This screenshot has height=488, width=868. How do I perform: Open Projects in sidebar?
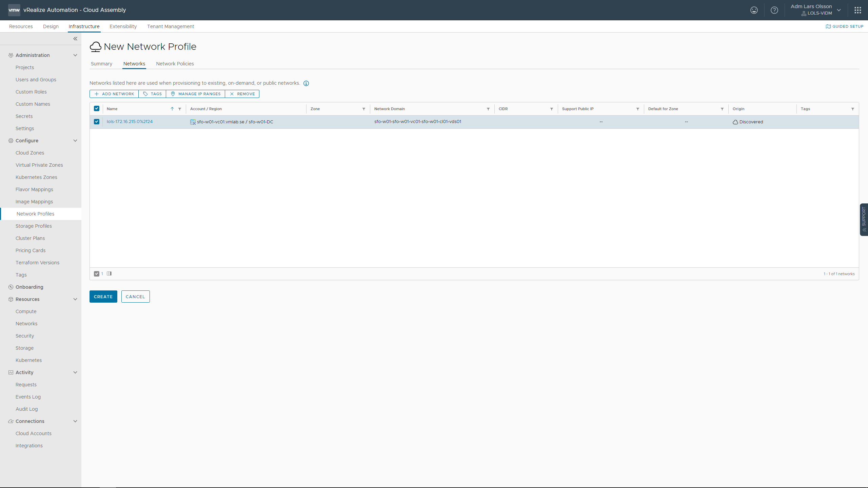click(x=25, y=67)
